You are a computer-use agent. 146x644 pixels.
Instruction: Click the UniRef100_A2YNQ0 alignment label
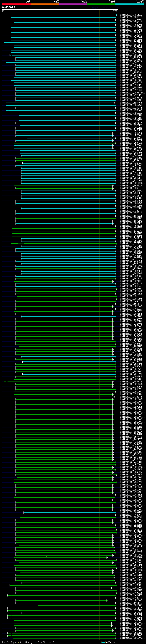click(x=131, y=20)
